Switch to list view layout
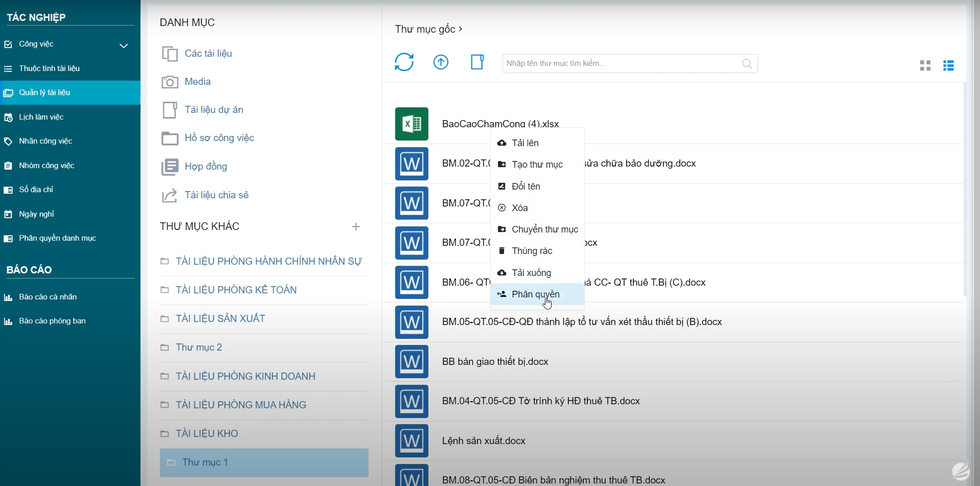 click(948, 65)
